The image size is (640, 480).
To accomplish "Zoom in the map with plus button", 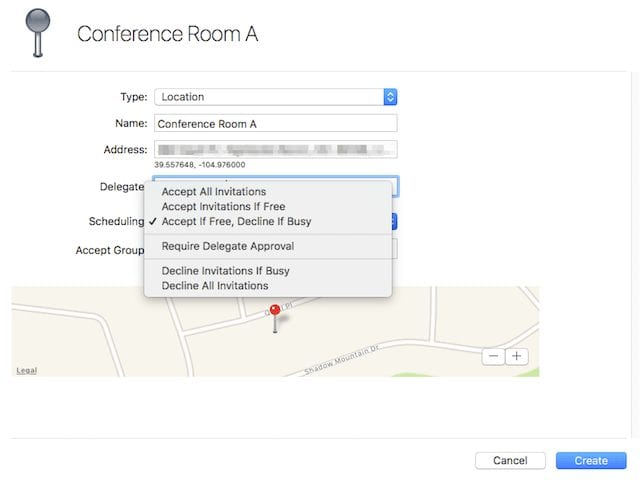I will [x=516, y=356].
